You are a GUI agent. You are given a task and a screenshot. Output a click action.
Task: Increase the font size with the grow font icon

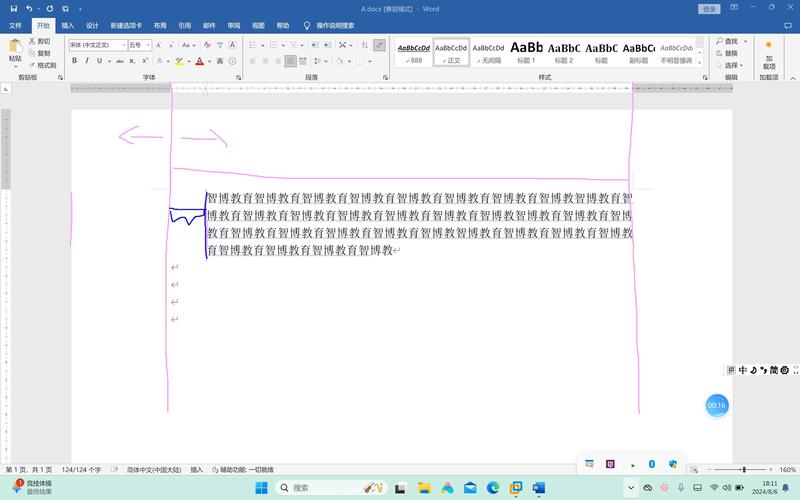(x=159, y=45)
